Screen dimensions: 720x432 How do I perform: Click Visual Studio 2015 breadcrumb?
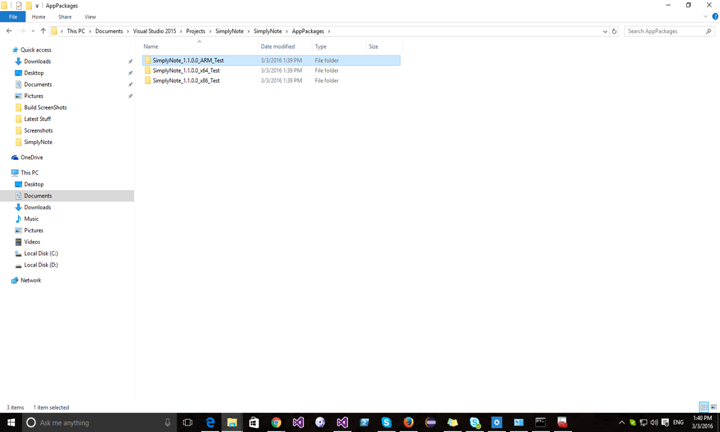tap(154, 31)
